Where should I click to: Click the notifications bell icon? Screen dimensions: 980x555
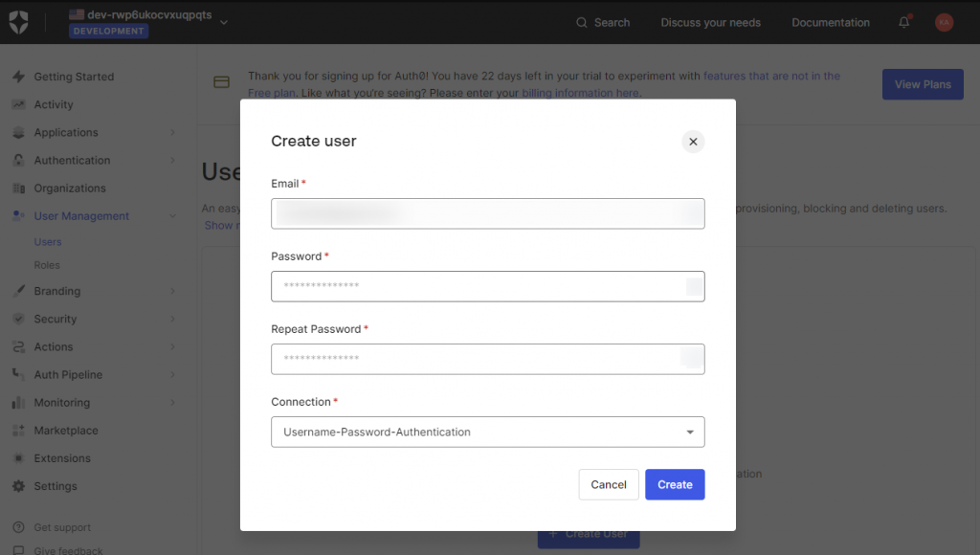[x=902, y=22]
